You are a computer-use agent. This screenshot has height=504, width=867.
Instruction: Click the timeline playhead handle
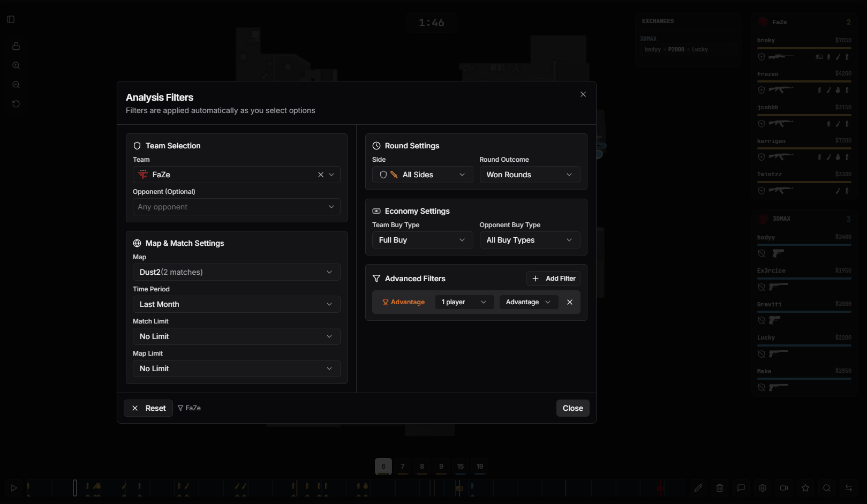[75, 488]
